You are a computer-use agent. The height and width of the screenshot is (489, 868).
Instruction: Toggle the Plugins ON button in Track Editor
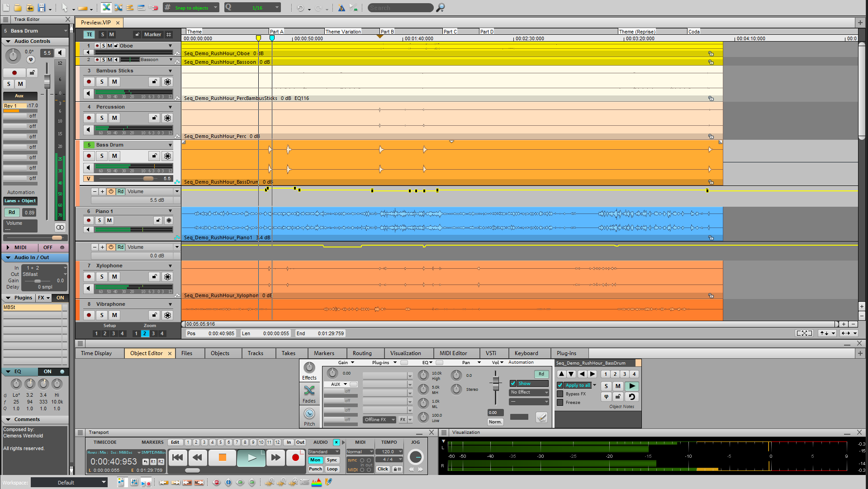point(60,298)
